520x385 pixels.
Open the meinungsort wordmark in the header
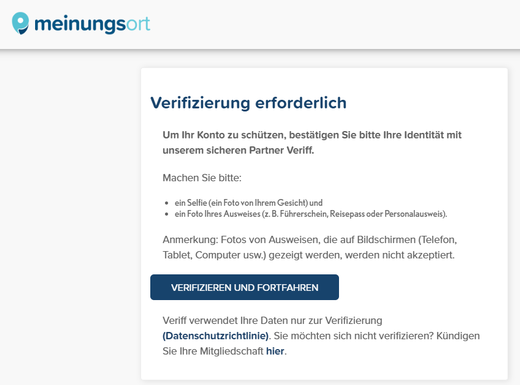pyautogui.click(x=92, y=24)
